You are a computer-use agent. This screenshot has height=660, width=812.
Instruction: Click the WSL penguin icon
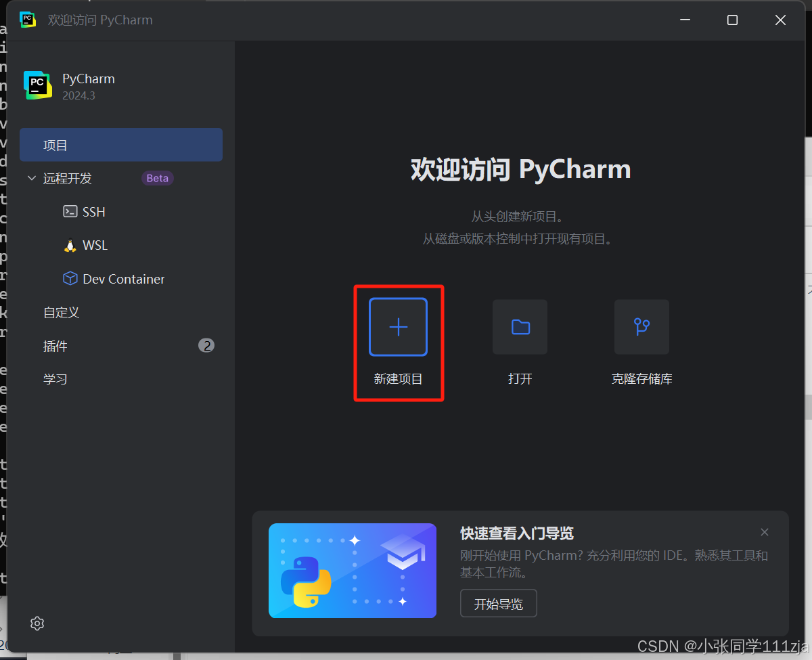click(70, 245)
